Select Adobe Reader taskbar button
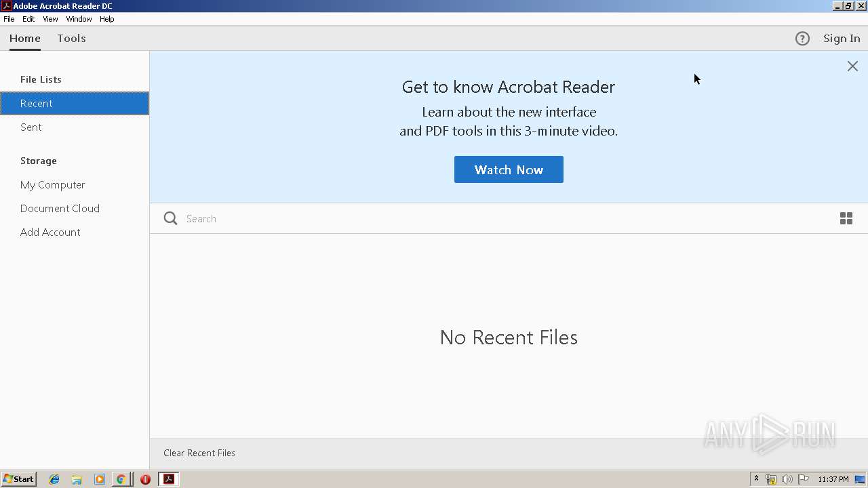 coord(168,479)
